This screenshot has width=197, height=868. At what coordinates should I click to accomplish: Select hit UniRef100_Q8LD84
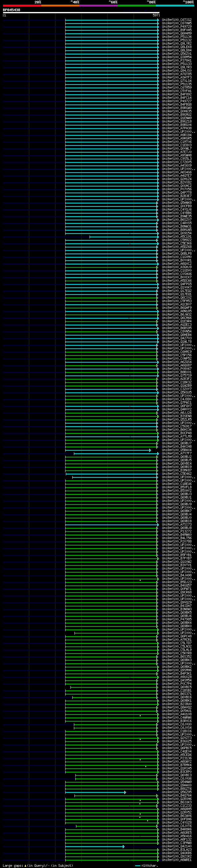(176, 50)
